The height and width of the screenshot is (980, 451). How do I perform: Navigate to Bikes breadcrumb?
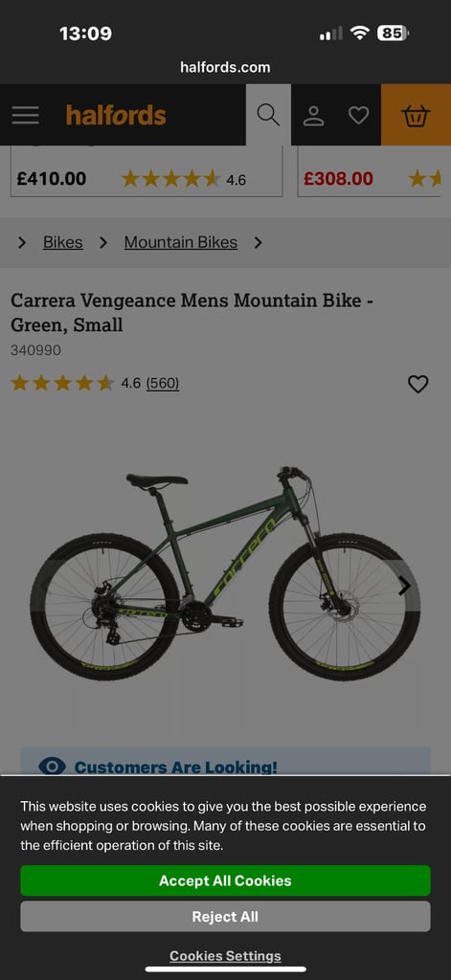click(62, 242)
